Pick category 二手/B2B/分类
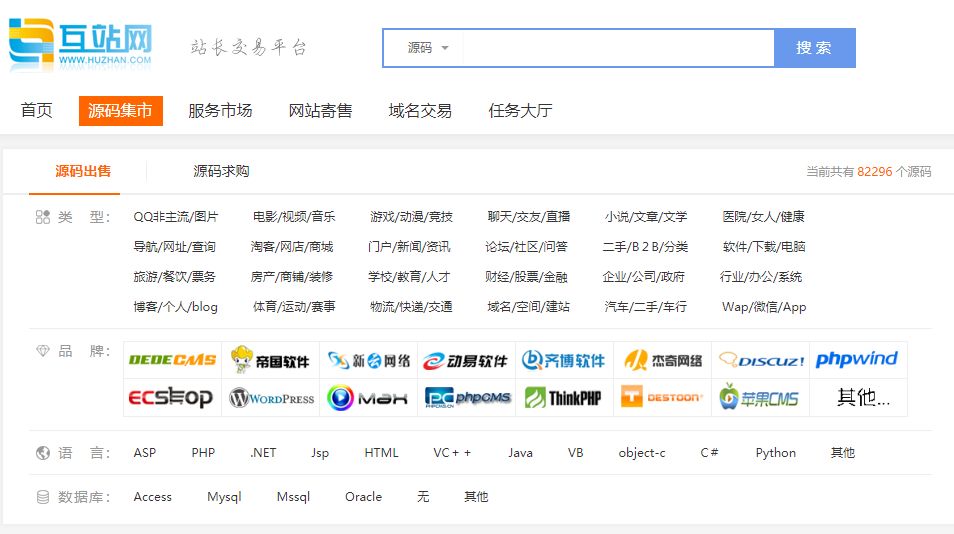954x534 pixels. 646,247
